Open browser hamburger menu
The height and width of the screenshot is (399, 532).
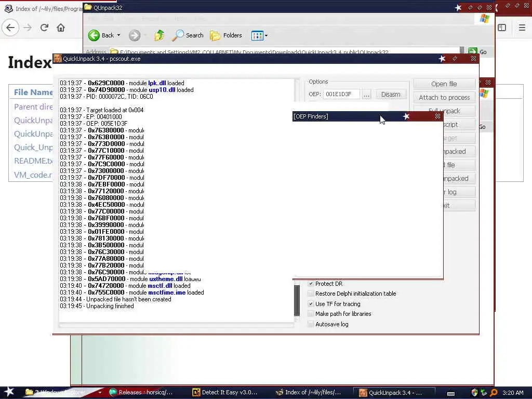(x=522, y=28)
